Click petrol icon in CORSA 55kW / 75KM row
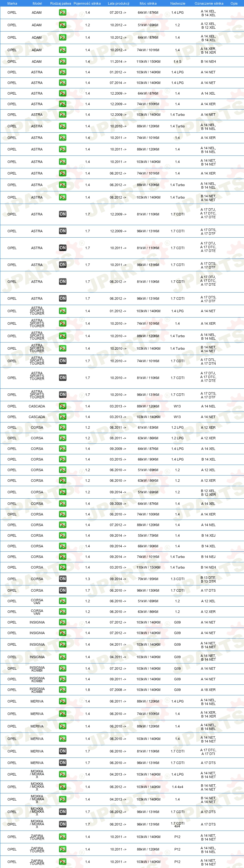The image size is (244, 868). tap(63, 535)
